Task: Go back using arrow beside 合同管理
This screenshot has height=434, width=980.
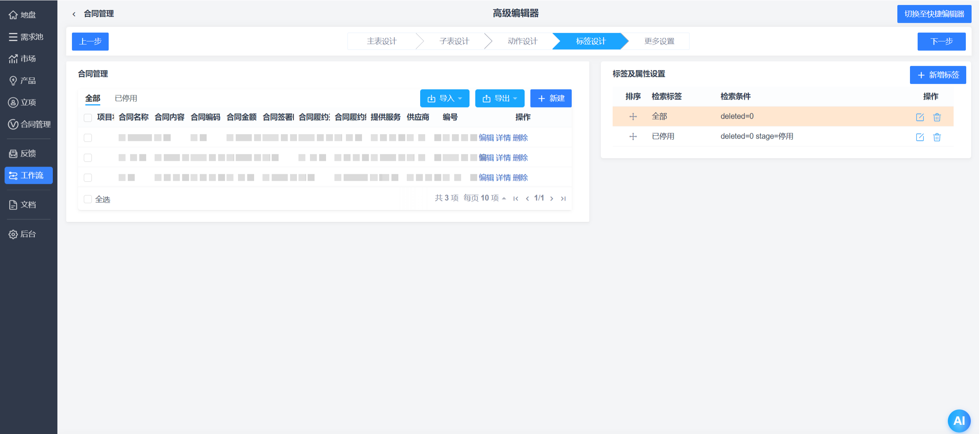Action: tap(74, 14)
